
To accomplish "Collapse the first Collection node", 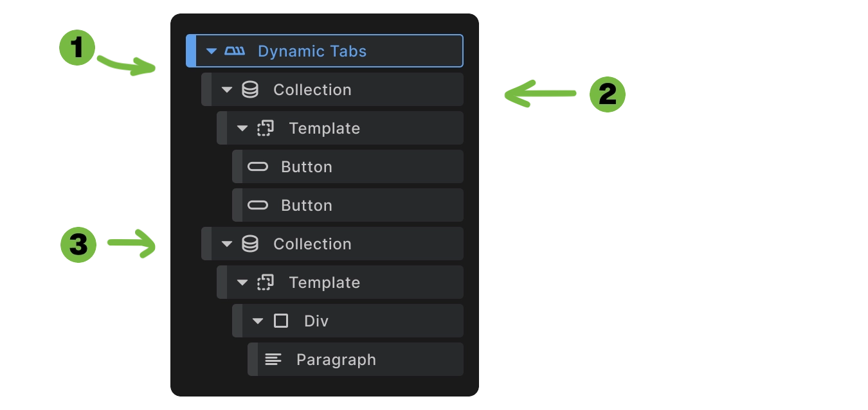I will coord(227,89).
